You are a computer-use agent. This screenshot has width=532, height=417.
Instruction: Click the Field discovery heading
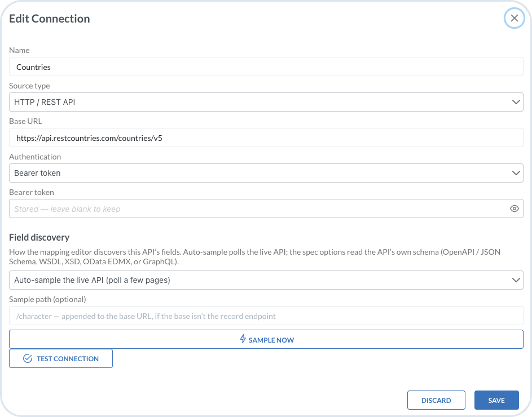(39, 237)
